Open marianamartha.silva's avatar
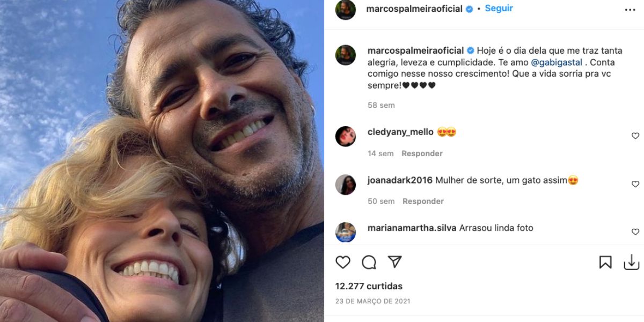 coord(346,232)
